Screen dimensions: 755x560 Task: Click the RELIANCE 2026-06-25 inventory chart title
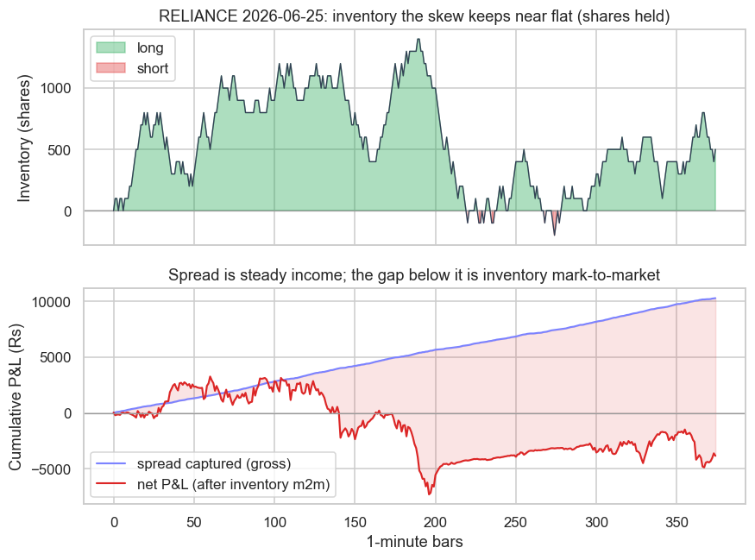coord(414,16)
